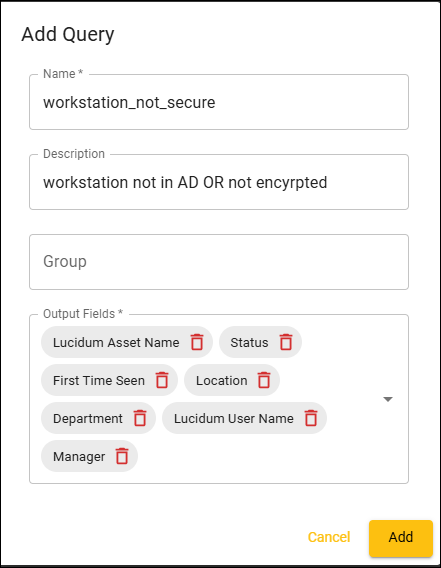Viewport: 441px width, 568px height.
Task: Remove the Manager output field
Action: tap(122, 456)
